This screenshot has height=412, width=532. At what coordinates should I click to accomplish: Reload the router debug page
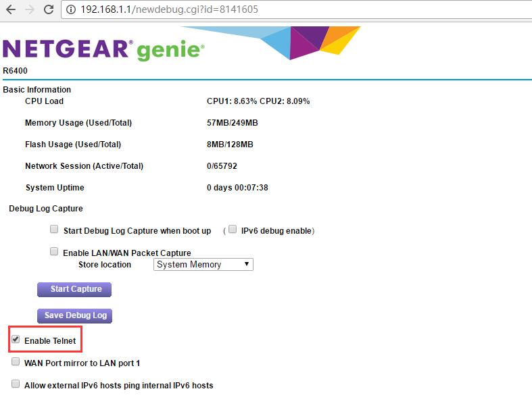(48, 10)
